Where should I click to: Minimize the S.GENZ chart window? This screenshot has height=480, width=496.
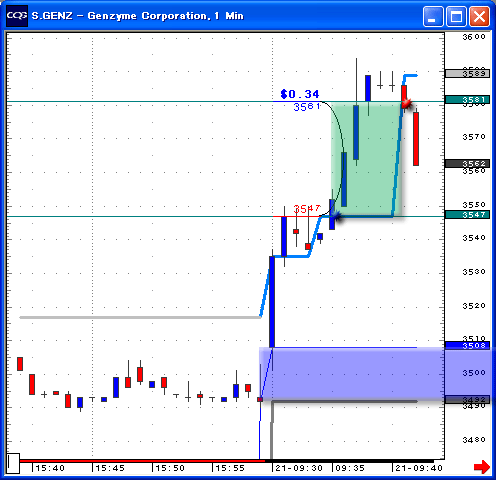(433, 16)
